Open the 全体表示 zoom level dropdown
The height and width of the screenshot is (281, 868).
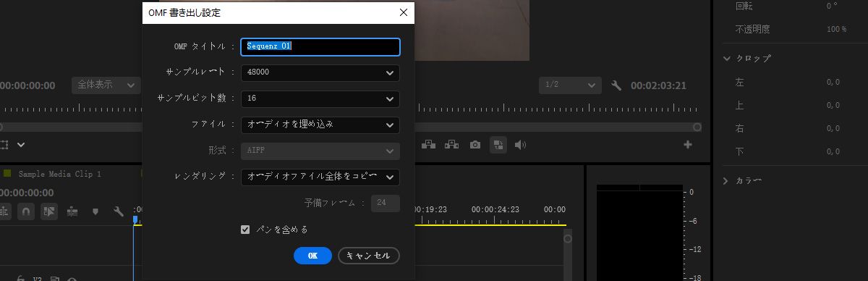(106, 85)
